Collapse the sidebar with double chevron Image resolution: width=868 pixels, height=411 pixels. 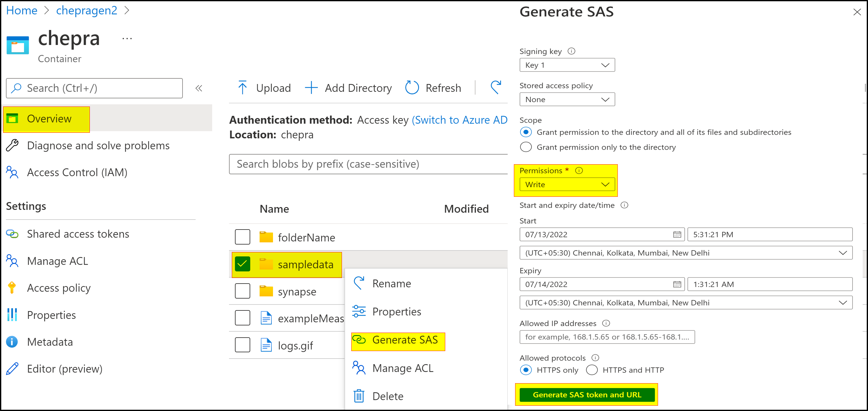pos(199,88)
